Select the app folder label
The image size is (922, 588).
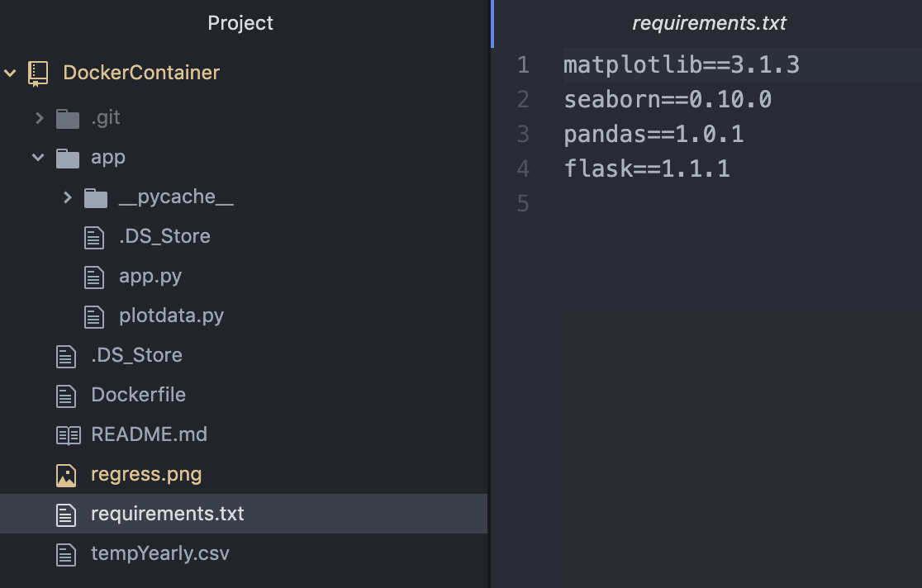point(108,159)
